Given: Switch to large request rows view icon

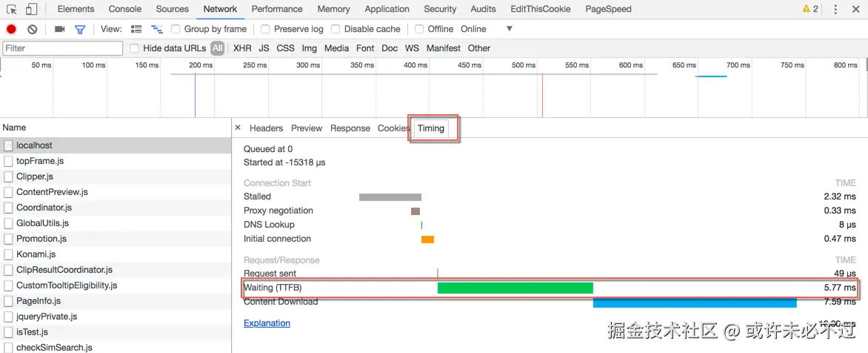Looking at the screenshot, I should (x=136, y=30).
